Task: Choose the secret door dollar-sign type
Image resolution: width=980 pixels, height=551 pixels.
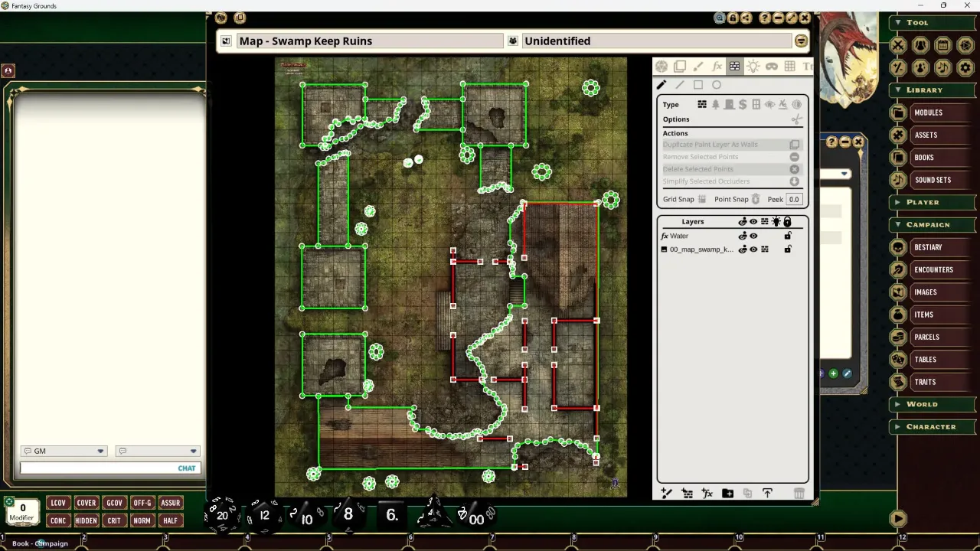Action: coord(743,104)
